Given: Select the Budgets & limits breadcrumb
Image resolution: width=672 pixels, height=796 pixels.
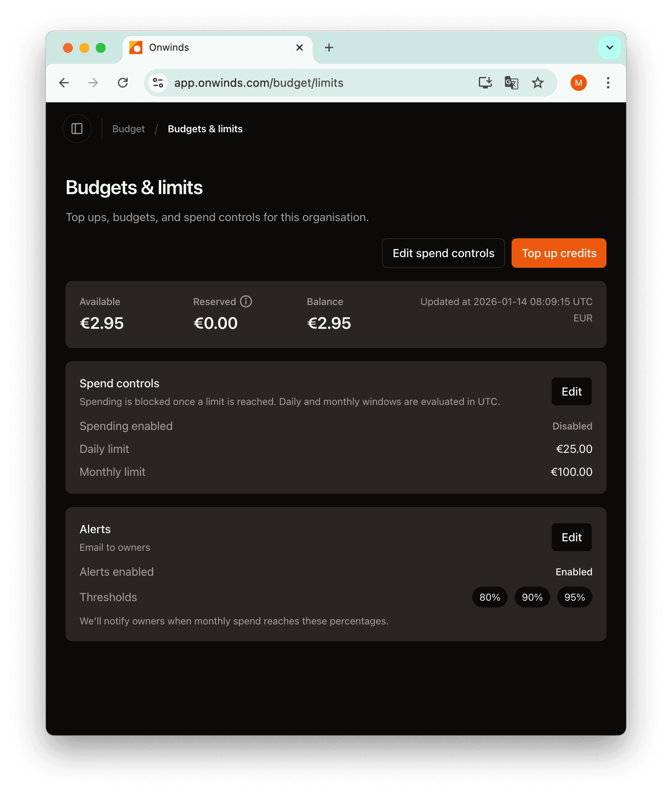Looking at the screenshot, I should [205, 129].
